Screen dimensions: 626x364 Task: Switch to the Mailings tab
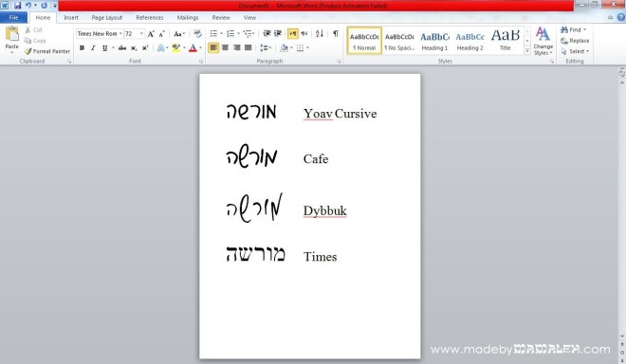[x=188, y=18]
